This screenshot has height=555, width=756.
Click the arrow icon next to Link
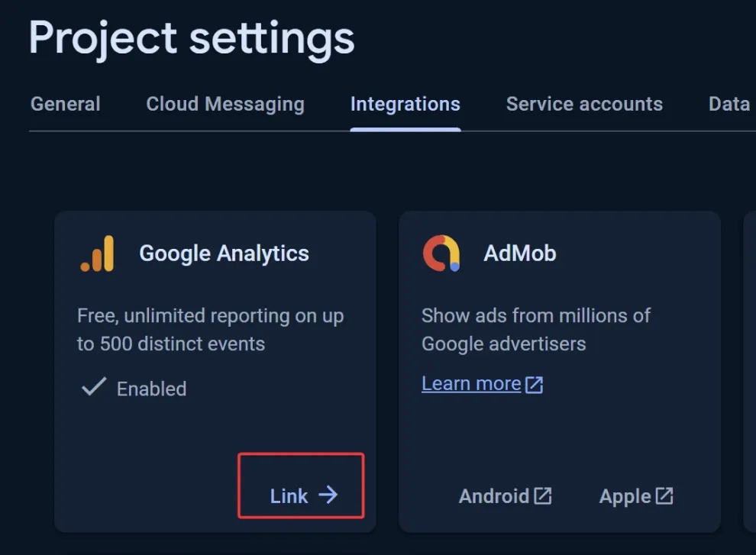(328, 495)
